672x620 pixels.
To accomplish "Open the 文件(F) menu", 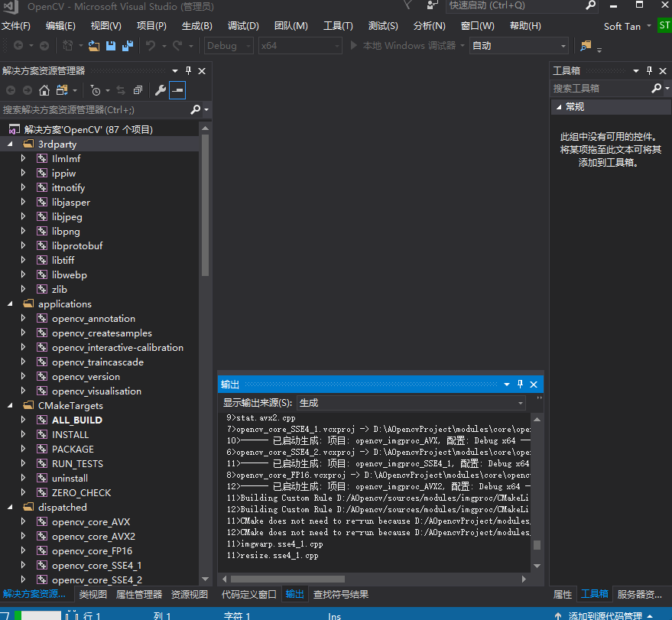I will [x=16, y=26].
